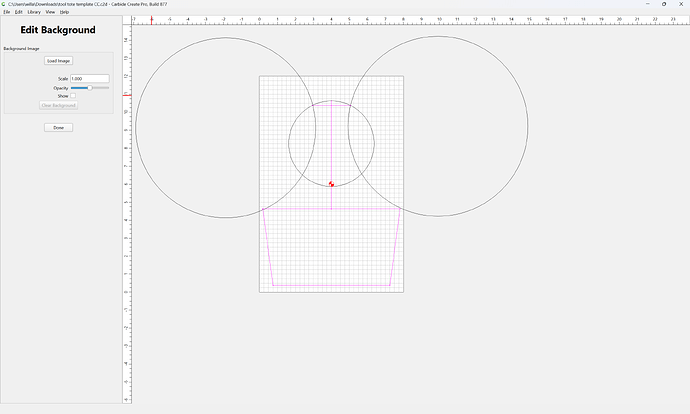This screenshot has height=414, width=690.
Task: Click the red origin marker on canvas
Action: pos(331,184)
